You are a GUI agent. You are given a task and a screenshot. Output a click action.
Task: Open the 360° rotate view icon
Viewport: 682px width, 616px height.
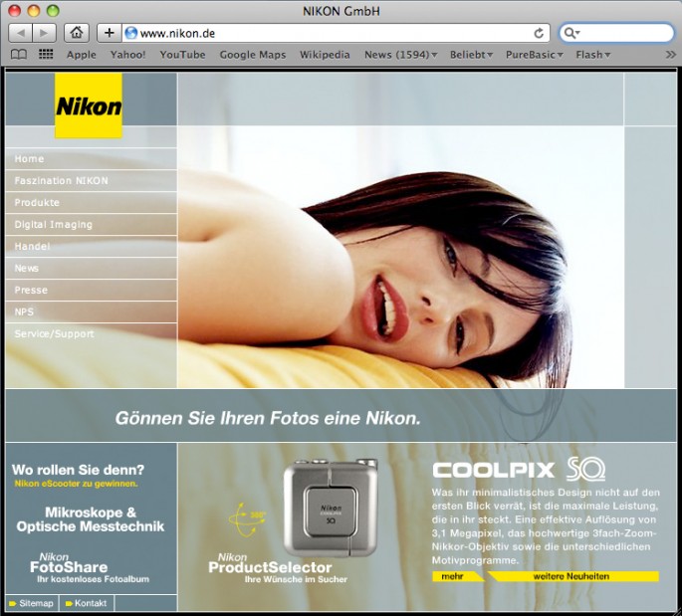[x=247, y=518]
